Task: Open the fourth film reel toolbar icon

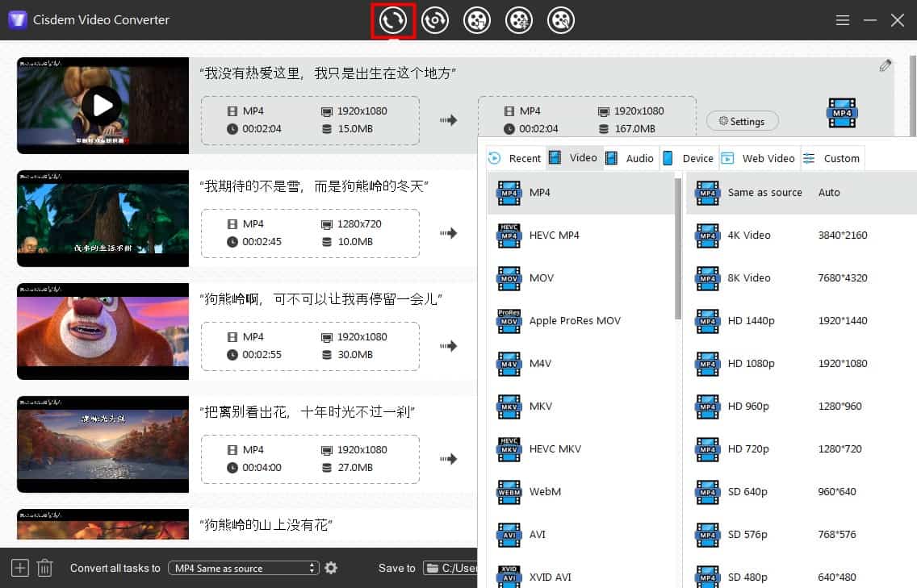Action: [519, 20]
